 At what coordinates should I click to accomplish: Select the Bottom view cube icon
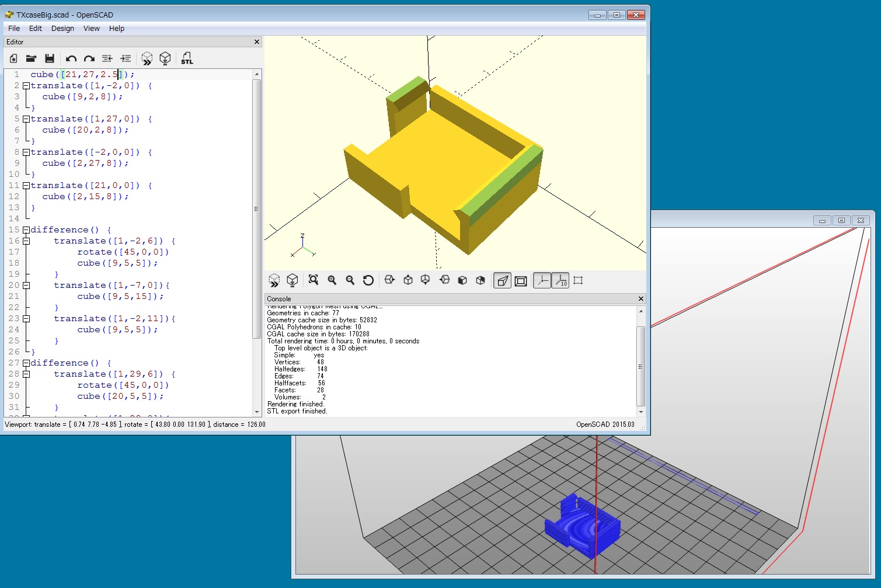[426, 280]
